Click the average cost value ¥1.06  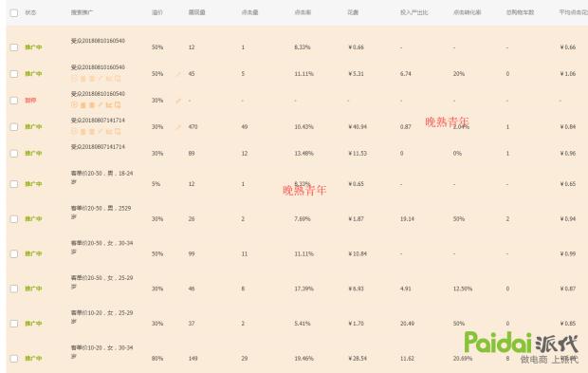568,73
